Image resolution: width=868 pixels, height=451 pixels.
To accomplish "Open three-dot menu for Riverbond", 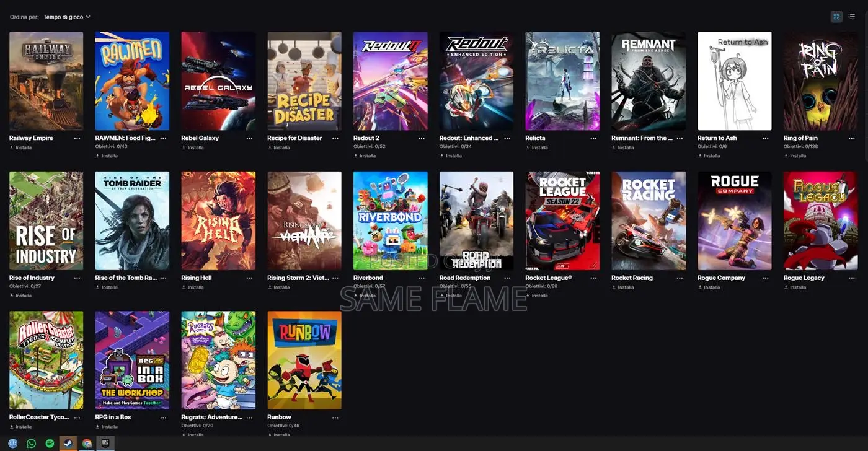I will click(422, 278).
